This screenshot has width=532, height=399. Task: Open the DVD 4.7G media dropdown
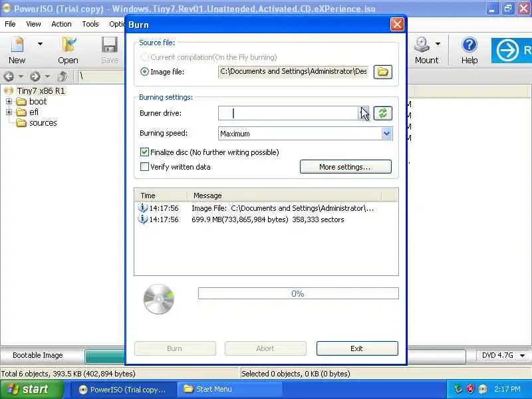tap(522, 355)
